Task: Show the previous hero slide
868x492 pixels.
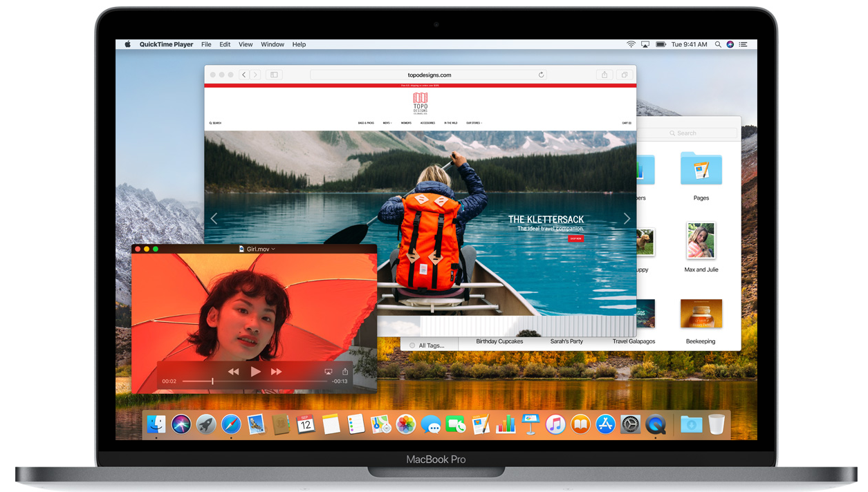Action: coord(214,218)
